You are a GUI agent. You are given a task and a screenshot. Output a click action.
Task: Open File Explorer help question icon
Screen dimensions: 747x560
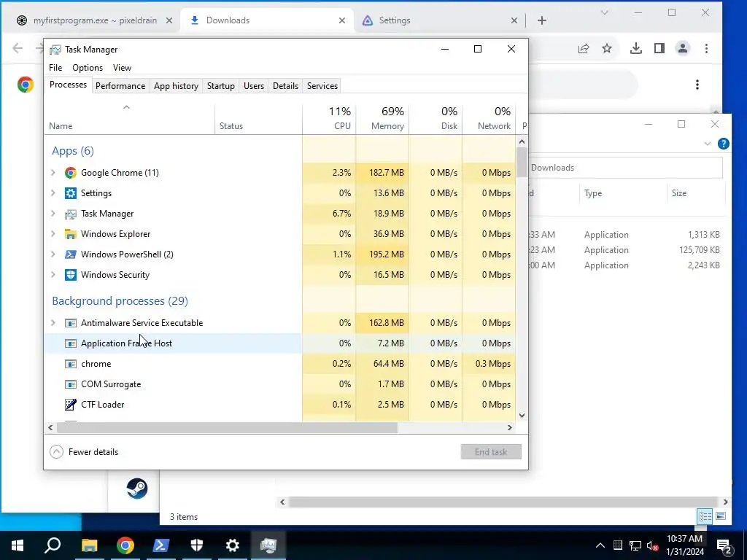[723, 144]
